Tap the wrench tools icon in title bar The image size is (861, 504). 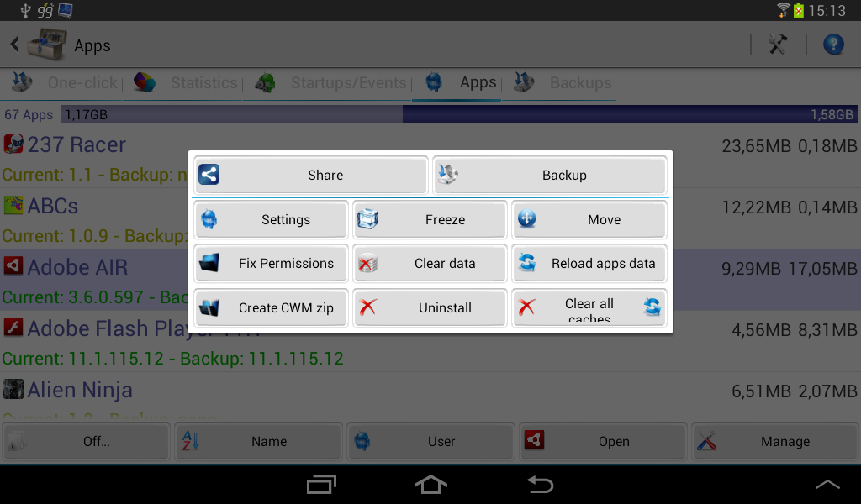pos(778,45)
